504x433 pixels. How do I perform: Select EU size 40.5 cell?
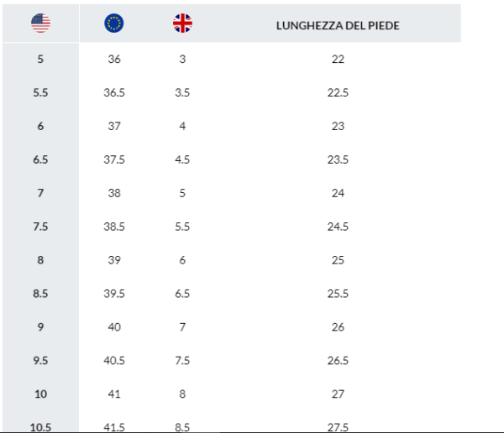tap(114, 360)
